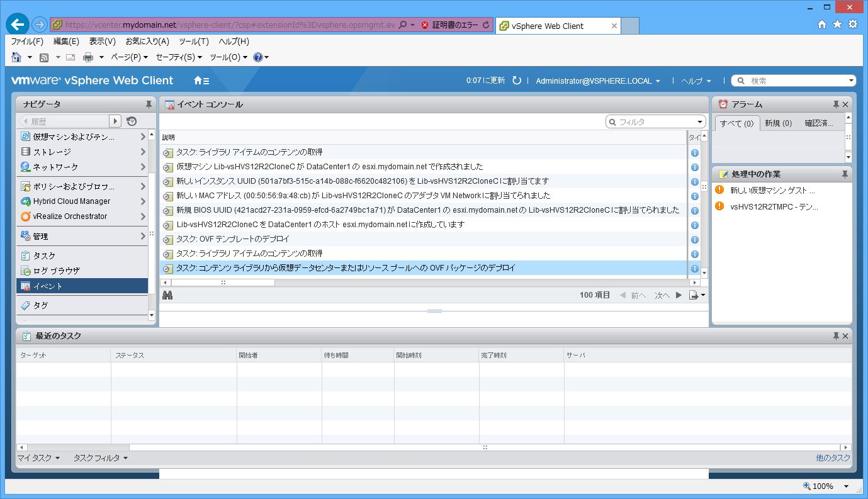Open the navigator history clock icon
Image resolution: width=868 pixels, height=499 pixels.
[132, 121]
